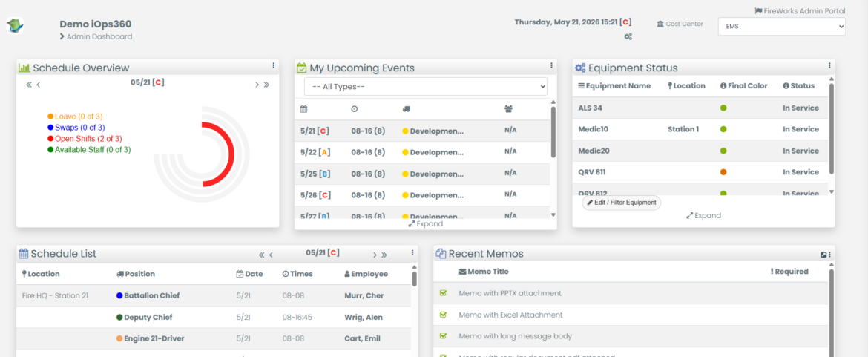The image size is (868, 357).
Task: Go to previous day in Schedule List
Action: pyautogui.click(x=272, y=255)
